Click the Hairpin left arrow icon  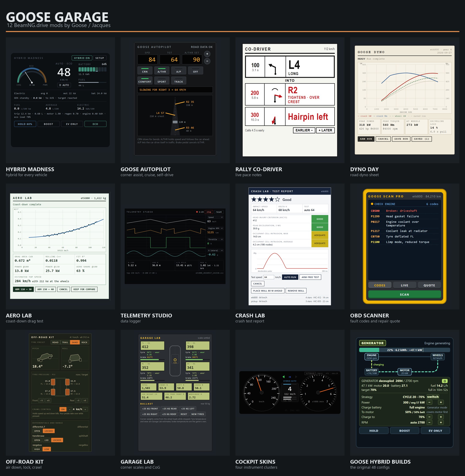[274, 120]
